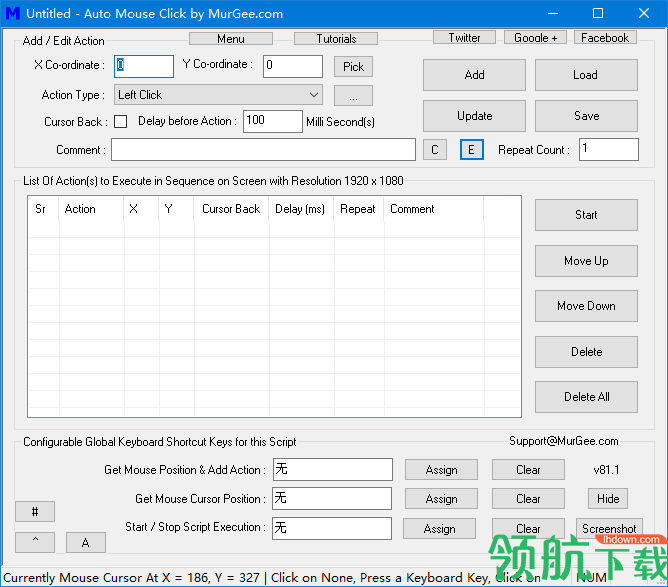Click the Repeat Count field

608,150
